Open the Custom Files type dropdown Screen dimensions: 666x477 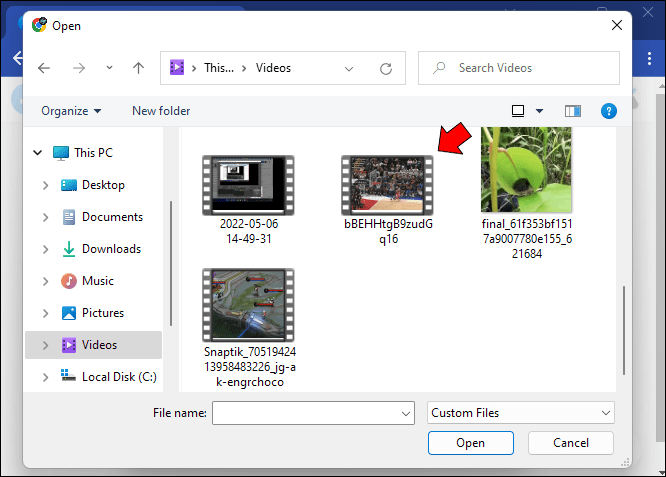click(521, 412)
